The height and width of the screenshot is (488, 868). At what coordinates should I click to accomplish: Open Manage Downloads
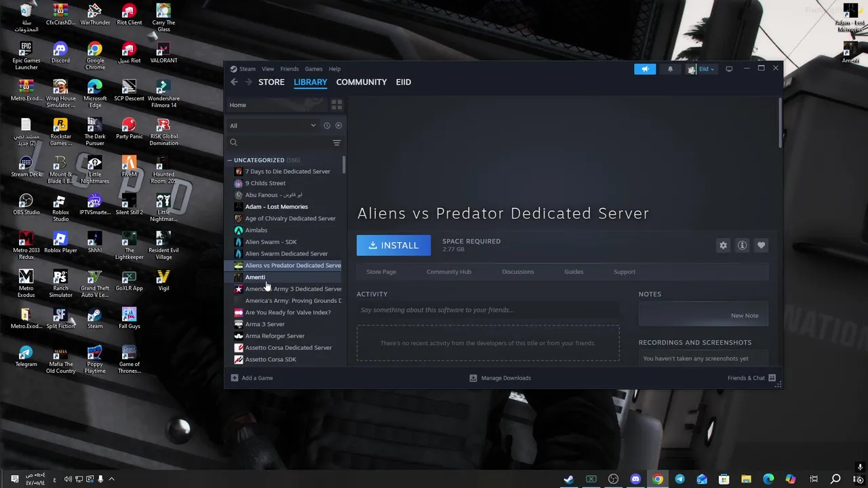tap(500, 378)
